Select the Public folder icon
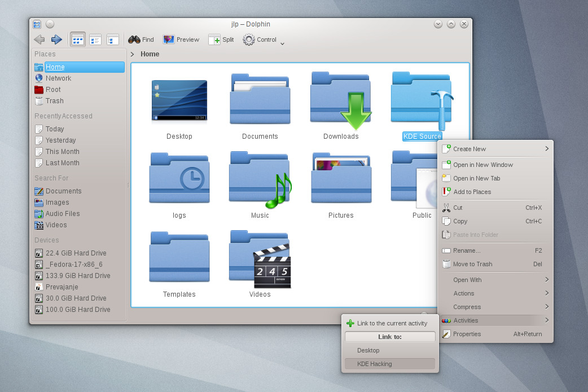 pyautogui.click(x=414, y=179)
